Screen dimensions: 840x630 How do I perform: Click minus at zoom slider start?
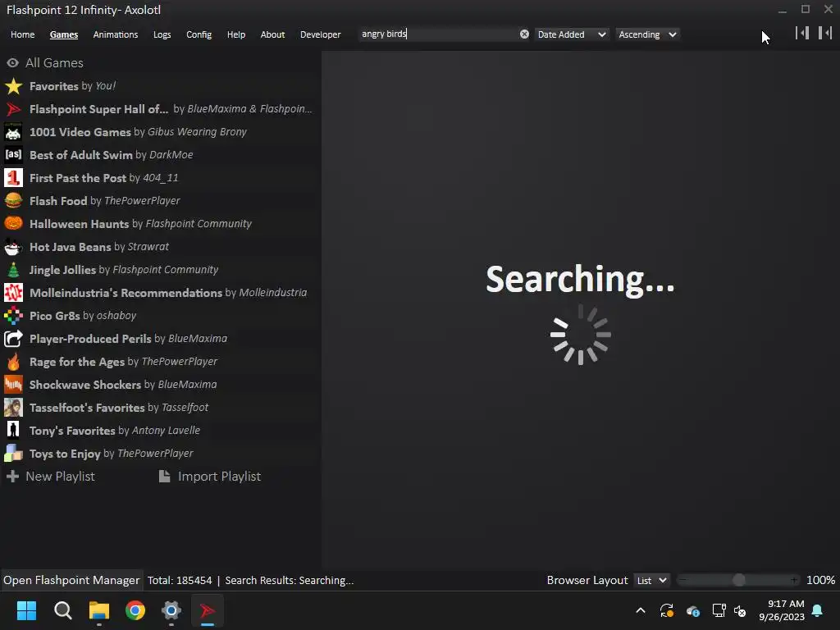point(682,580)
